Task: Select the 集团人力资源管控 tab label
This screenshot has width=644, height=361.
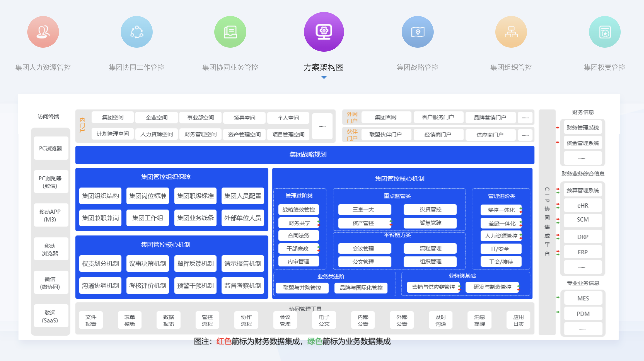Action: click(x=43, y=67)
